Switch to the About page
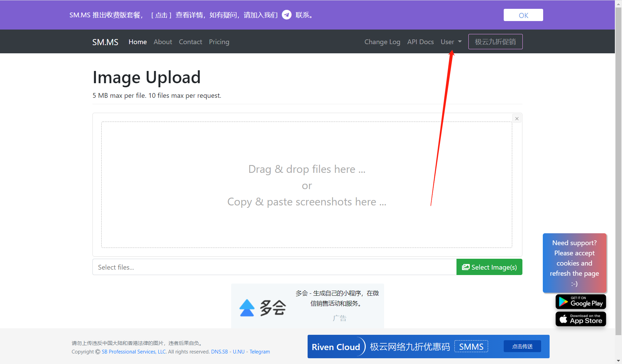Viewport: 622px width, 364px height. click(162, 41)
